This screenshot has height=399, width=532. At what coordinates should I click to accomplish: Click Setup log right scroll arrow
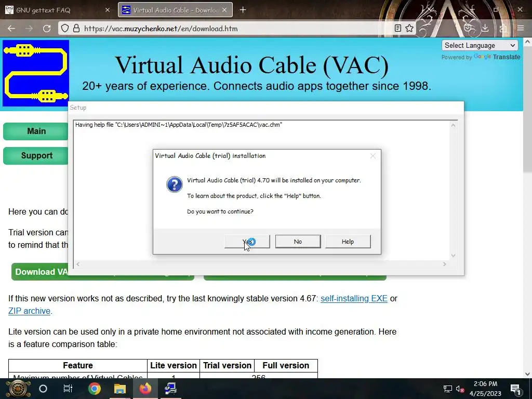445,264
